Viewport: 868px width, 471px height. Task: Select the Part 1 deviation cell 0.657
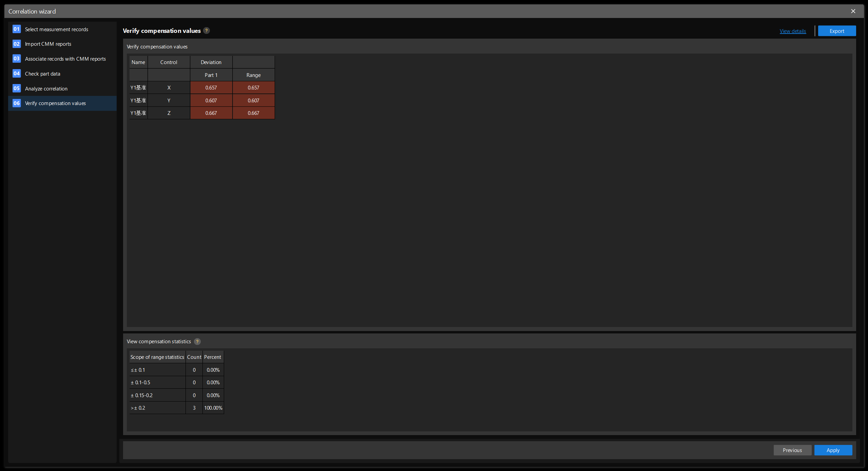click(211, 88)
